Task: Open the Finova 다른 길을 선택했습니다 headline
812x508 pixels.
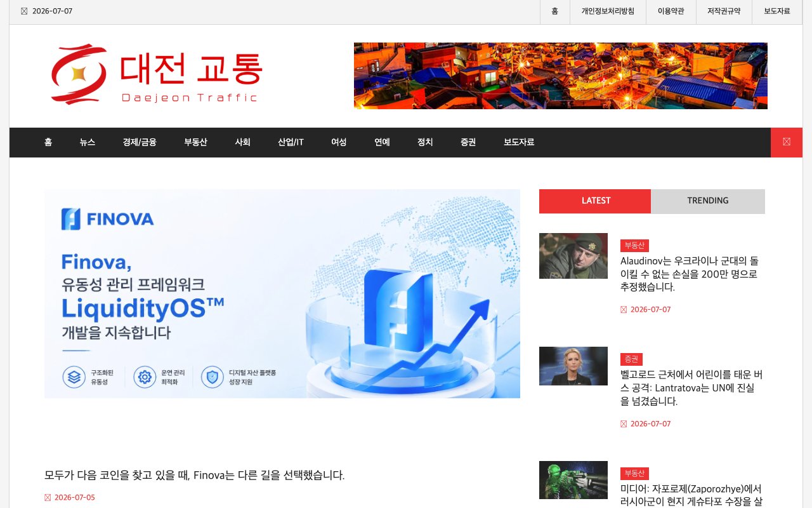Action: [195, 475]
